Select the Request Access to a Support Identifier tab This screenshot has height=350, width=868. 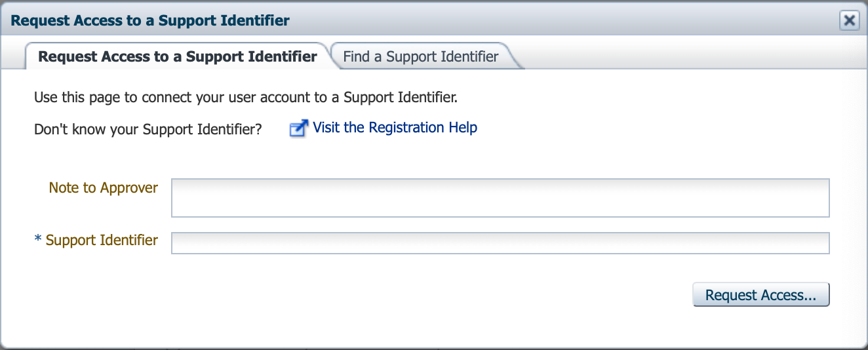[177, 56]
